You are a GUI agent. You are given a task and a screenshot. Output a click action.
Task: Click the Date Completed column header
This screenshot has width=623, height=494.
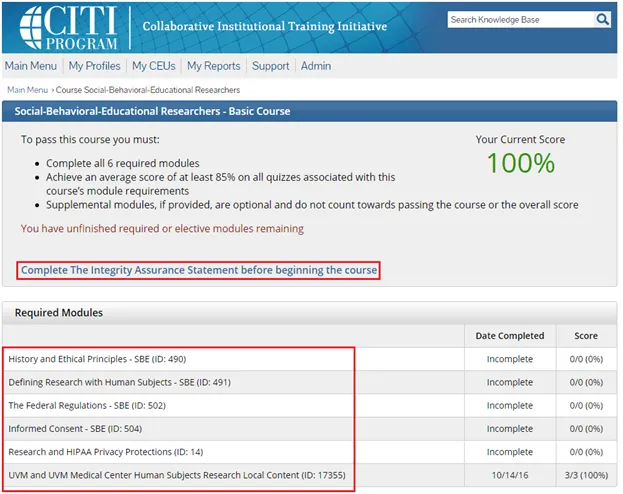pyautogui.click(x=509, y=336)
